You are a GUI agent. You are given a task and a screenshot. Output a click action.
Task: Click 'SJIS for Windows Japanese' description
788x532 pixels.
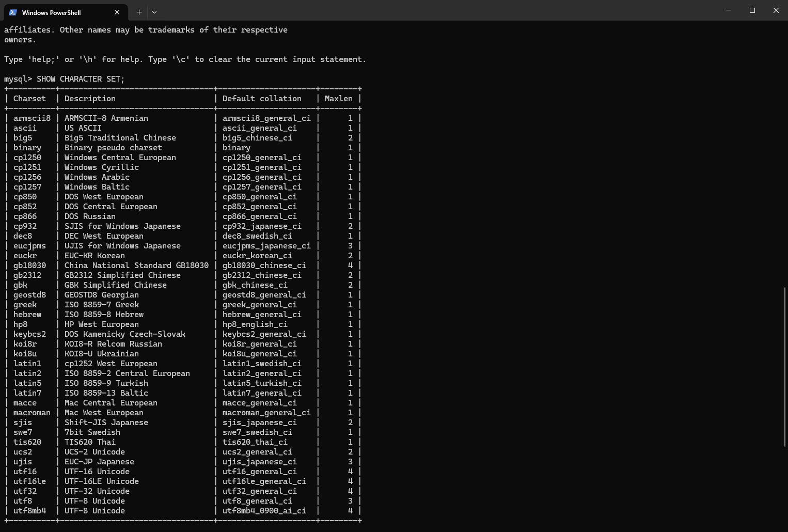(122, 226)
